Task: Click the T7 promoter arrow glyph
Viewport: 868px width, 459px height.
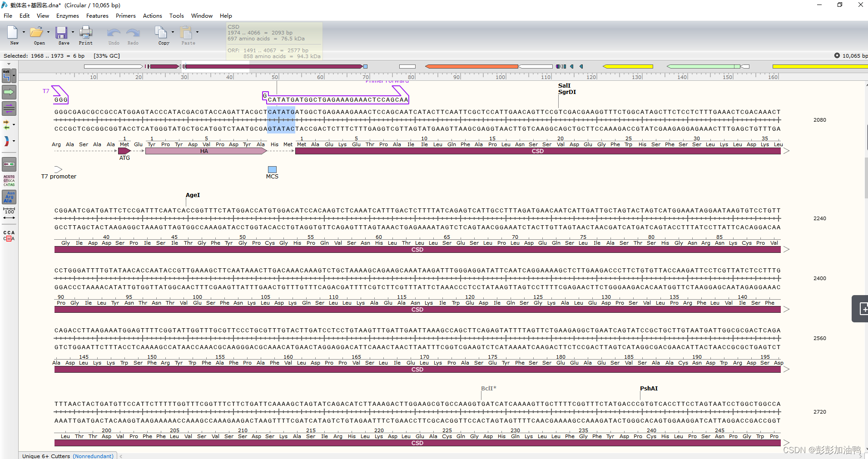Action: pos(59,169)
